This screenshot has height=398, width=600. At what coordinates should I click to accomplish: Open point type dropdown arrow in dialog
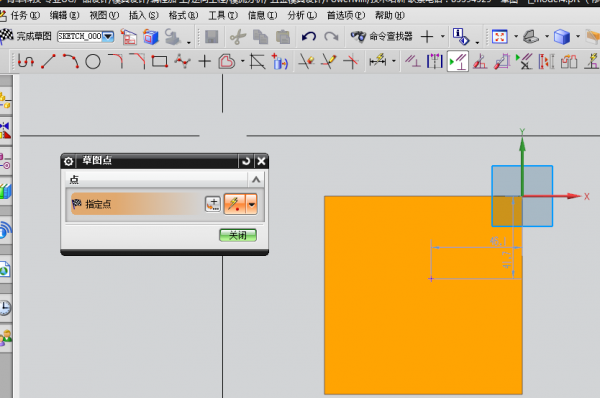(252, 204)
